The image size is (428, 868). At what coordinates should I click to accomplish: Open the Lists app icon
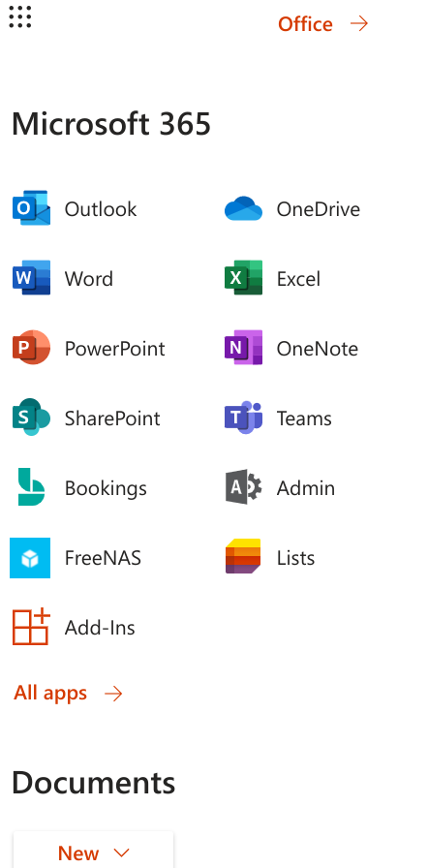[x=243, y=556]
